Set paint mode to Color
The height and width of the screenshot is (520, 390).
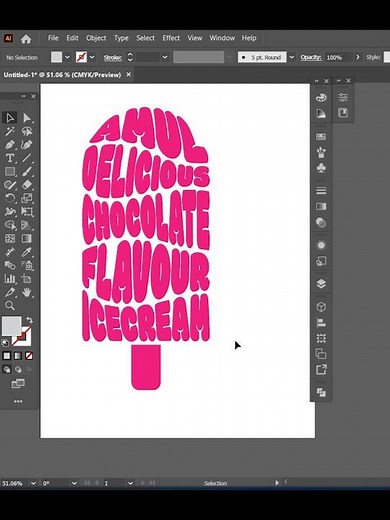click(7, 356)
